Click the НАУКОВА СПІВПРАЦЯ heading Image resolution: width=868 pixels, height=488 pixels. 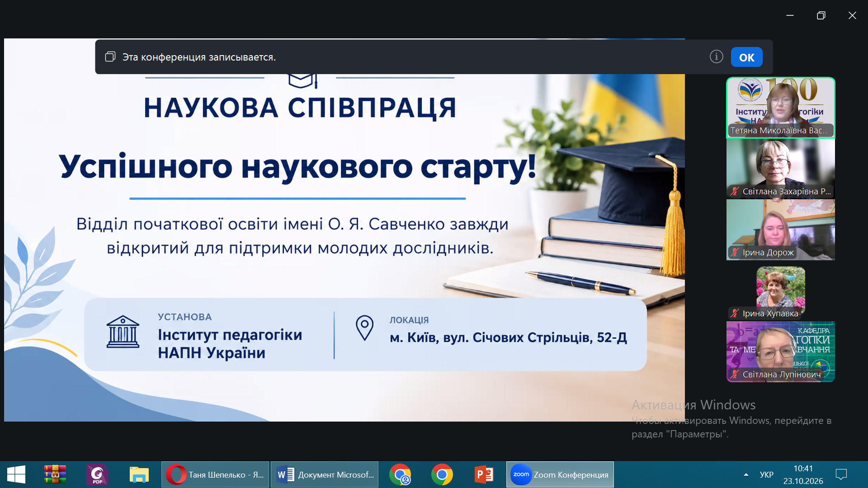tap(300, 108)
